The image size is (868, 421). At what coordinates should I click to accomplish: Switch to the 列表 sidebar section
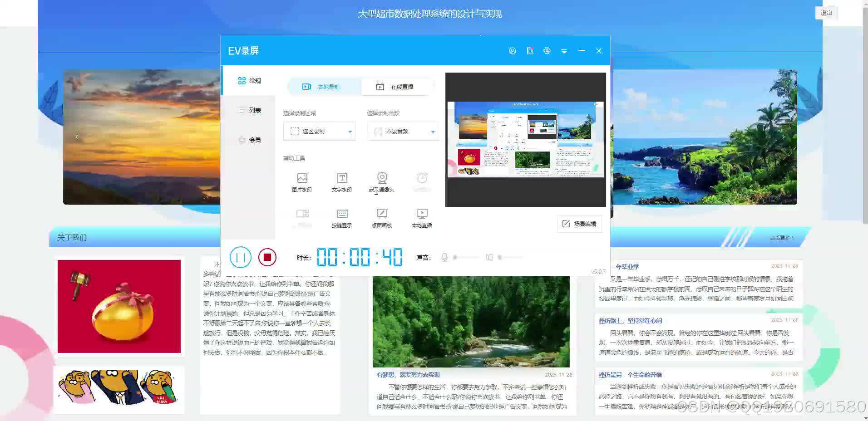tap(249, 110)
